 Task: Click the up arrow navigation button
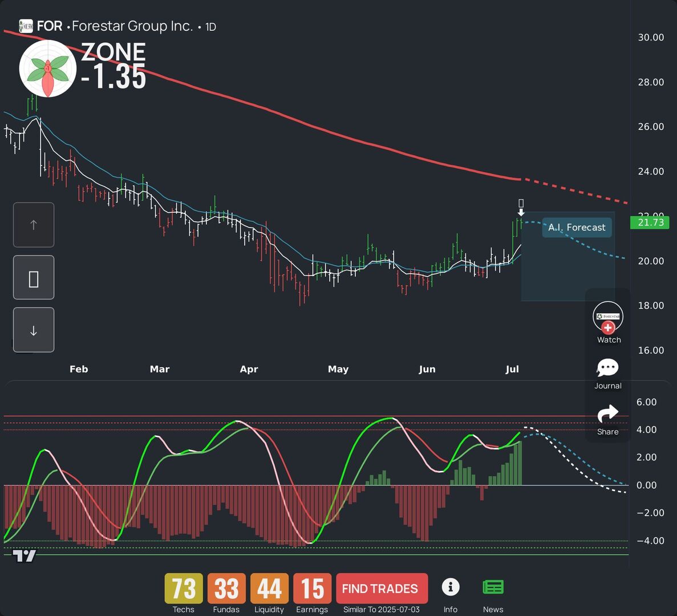pos(34,225)
